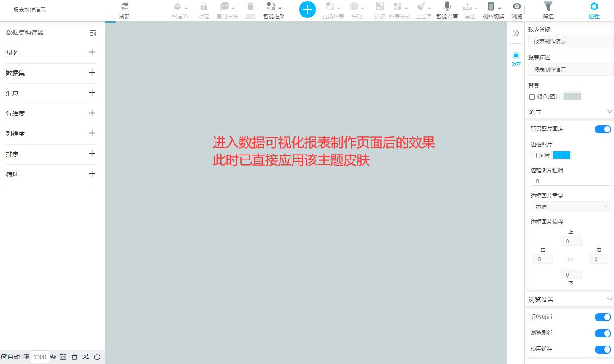This screenshot has width=614, height=364.
Task: Add a row dimension with 行维度 plus
Action: pos(92,114)
